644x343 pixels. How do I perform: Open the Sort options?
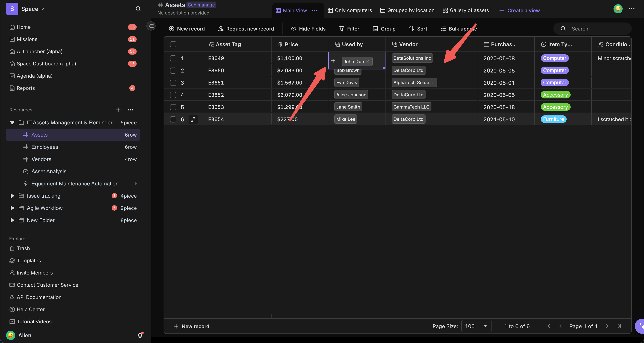tap(418, 29)
